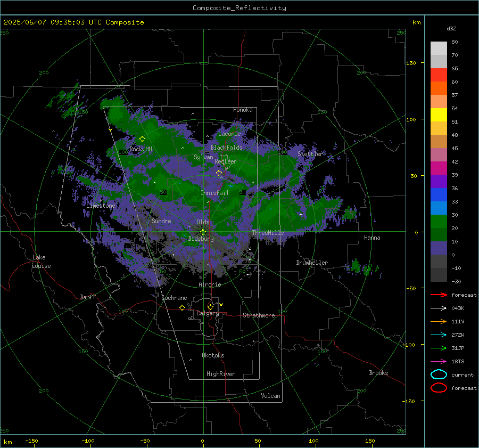
Task: Click the Calgary city label
Action: (208, 313)
